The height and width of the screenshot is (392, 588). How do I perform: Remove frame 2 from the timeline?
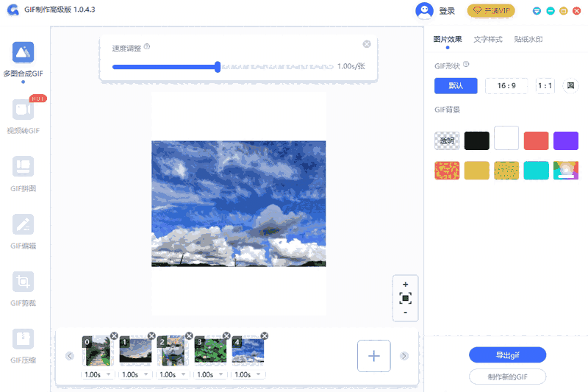point(189,335)
